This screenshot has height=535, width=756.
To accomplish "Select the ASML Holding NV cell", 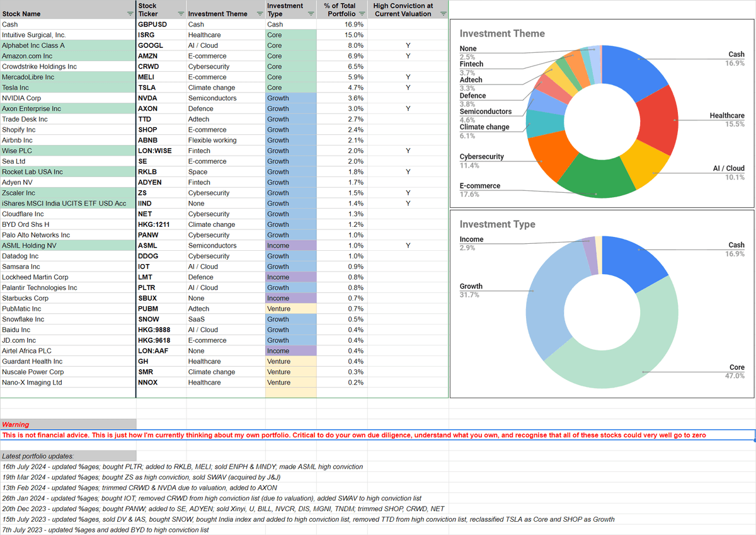I will pyautogui.click(x=68, y=245).
